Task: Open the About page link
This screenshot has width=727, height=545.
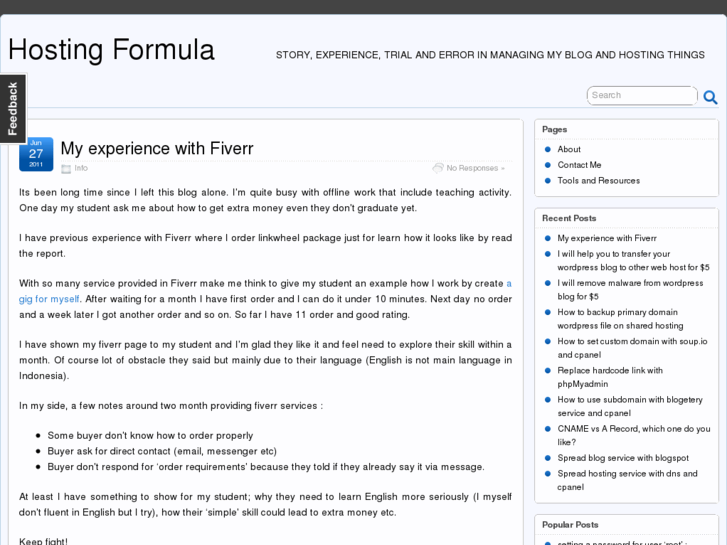Action: pyautogui.click(x=569, y=149)
